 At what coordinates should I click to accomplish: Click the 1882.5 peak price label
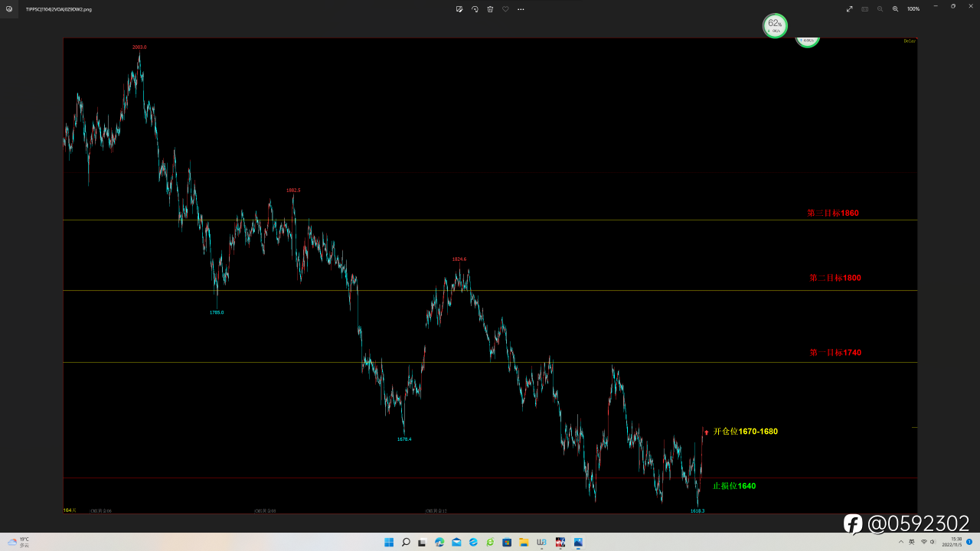click(x=293, y=191)
